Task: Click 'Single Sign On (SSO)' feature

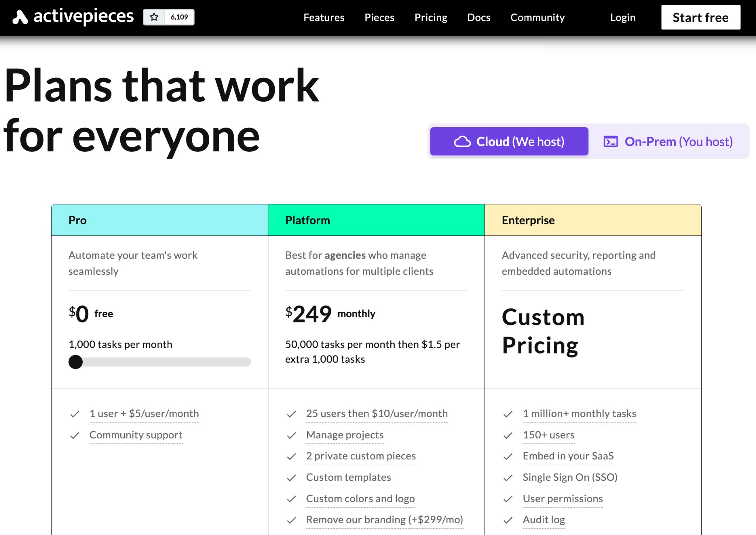Action: (x=570, y=477)
